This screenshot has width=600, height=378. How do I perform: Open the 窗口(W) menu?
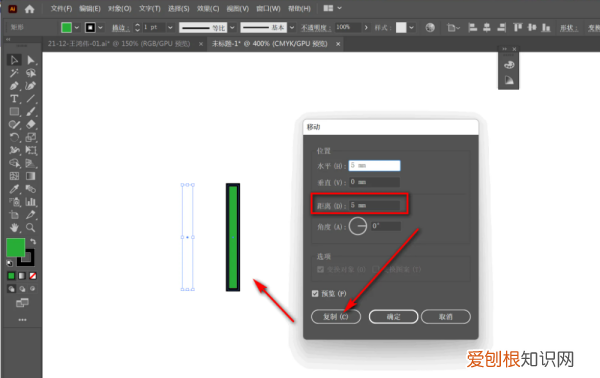click(268, 8)
